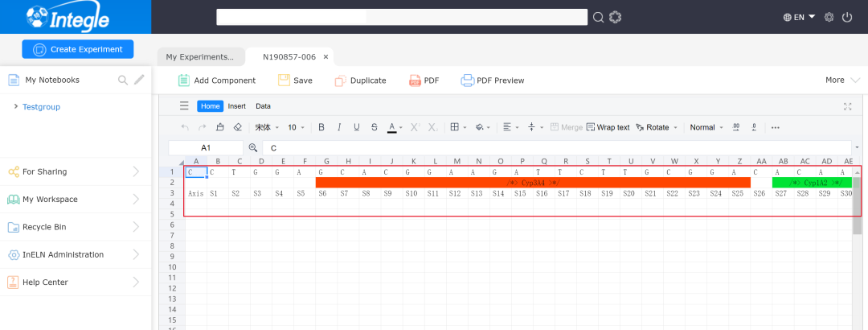Expand the More menu

(x=842, y=80)
